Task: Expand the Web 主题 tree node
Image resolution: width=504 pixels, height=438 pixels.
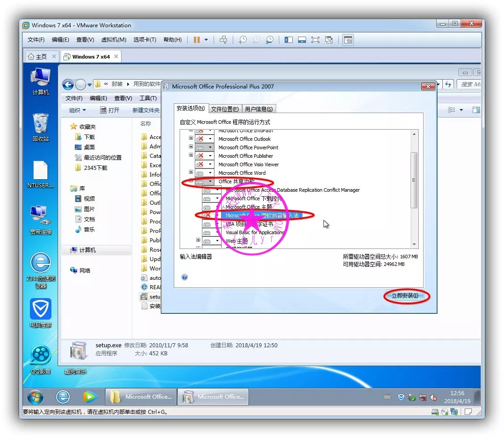Action: point(198,240)
